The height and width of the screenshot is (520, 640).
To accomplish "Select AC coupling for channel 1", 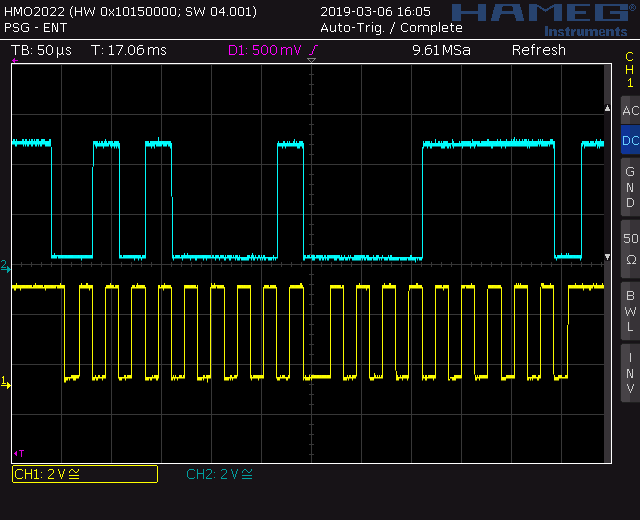I will (630, 110).
